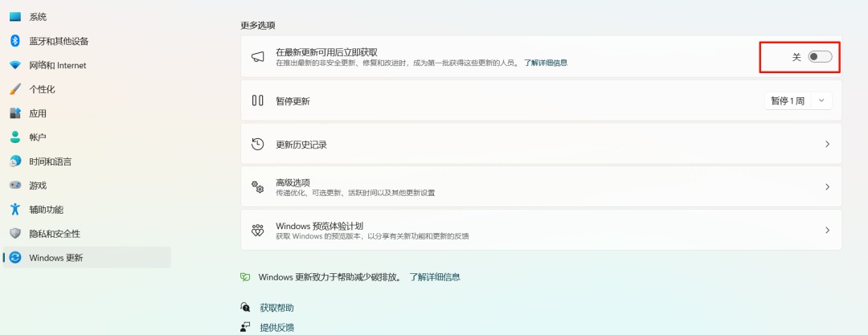Select 时间和语言 in the sidebar
868x335 pixels.
point(87,161)
